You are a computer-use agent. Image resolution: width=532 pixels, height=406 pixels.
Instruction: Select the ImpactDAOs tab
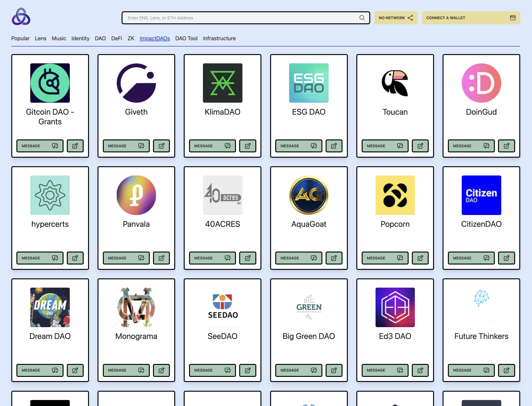[x=155, y=38]
